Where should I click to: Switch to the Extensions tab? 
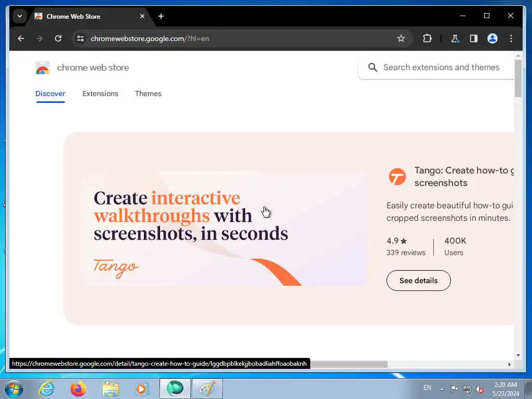coord(100,94)
